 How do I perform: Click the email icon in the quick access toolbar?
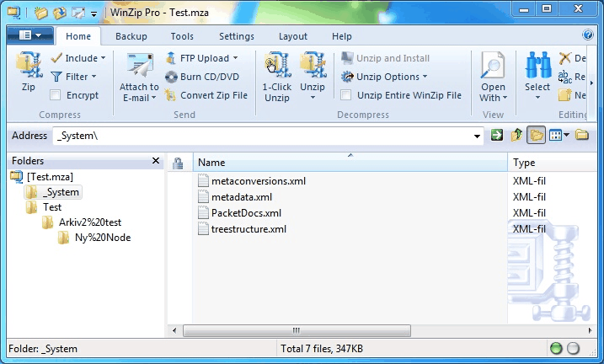pos(78,13)
